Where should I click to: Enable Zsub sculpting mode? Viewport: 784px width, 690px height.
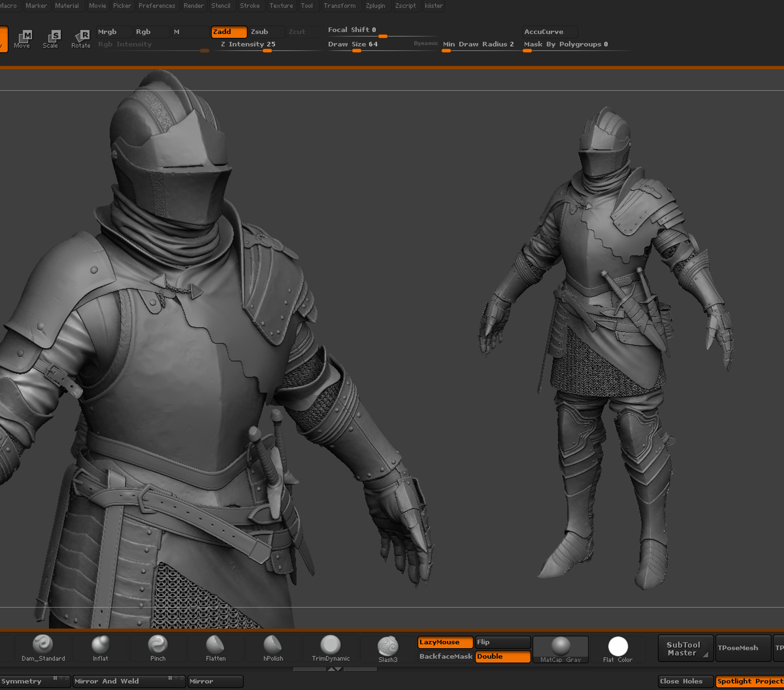point(265,32)
